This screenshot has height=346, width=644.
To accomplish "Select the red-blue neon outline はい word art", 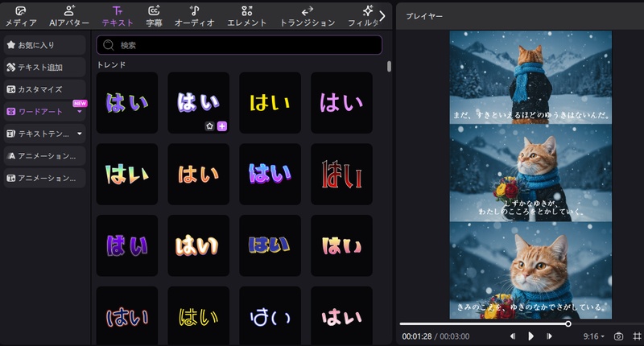I will click(x=127, y=315).
